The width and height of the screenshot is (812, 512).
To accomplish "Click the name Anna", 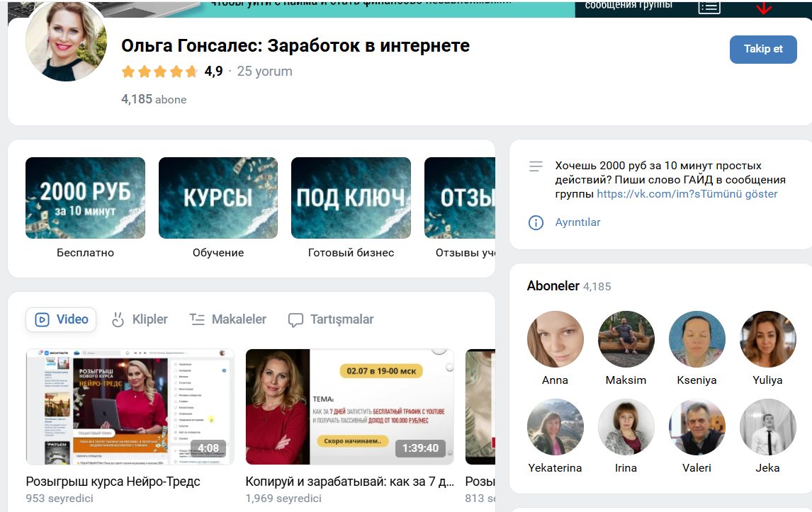I will click(555, 380).
